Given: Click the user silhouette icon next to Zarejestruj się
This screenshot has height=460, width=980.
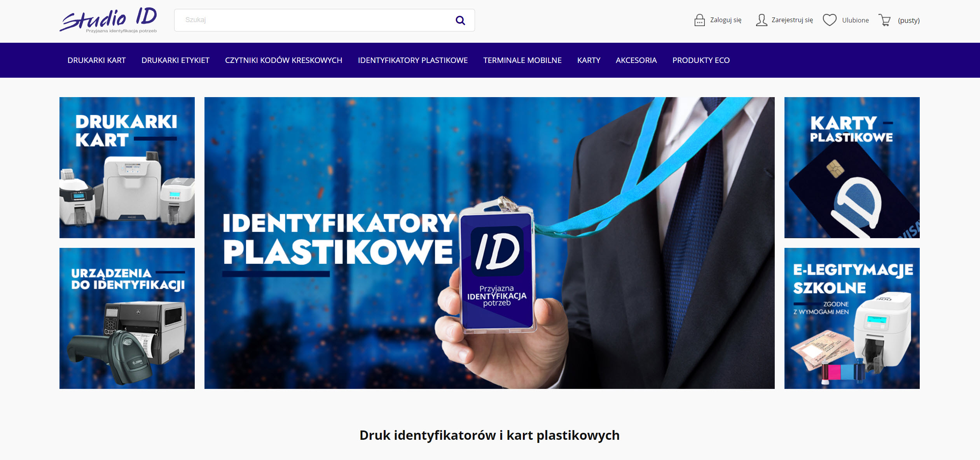Looking at the screenshot, I should pyautogui.click(x=761, y=19).
